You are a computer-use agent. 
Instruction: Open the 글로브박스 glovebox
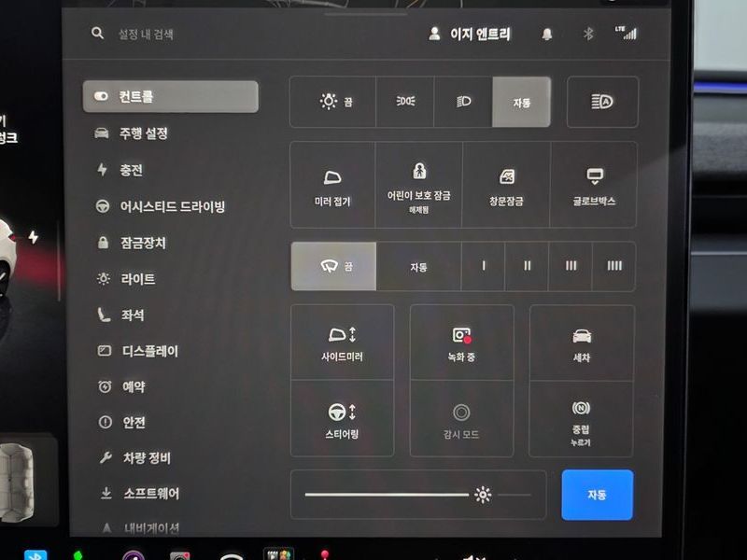(x=594, y=185)
